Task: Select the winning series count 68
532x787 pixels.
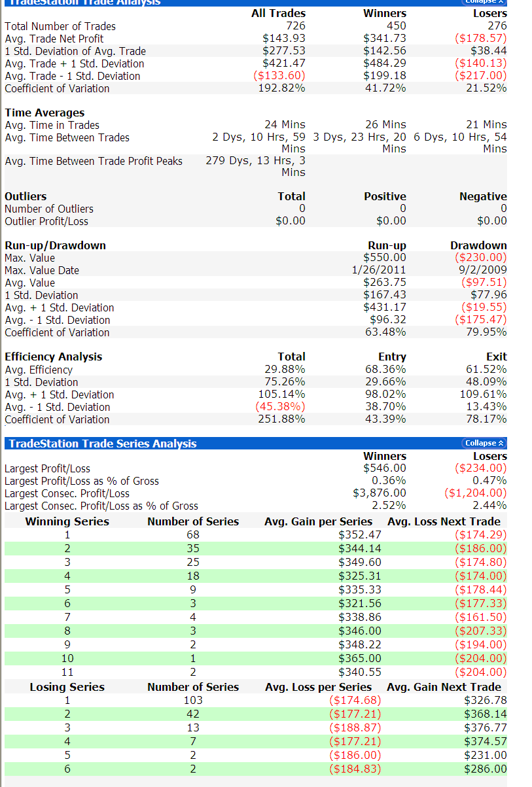Action: pos(193,535)
